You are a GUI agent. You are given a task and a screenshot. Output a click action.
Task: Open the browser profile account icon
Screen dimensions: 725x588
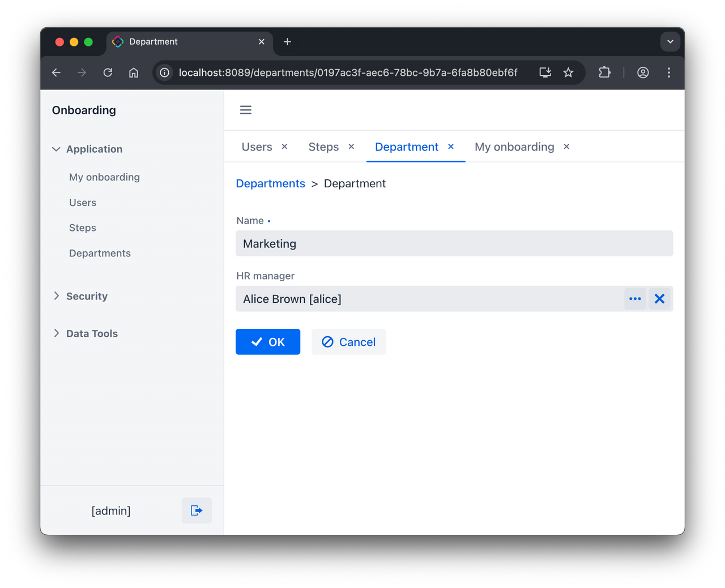tap(643, 72)
